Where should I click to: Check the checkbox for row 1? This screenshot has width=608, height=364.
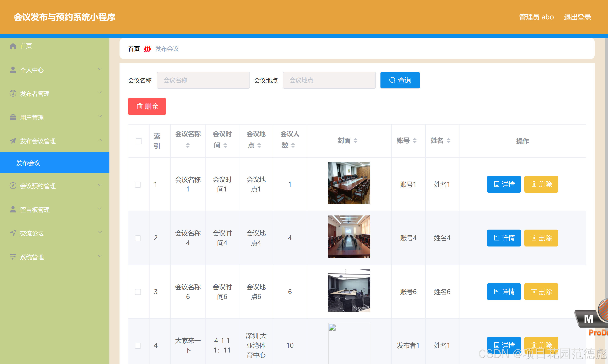[138, 184]
